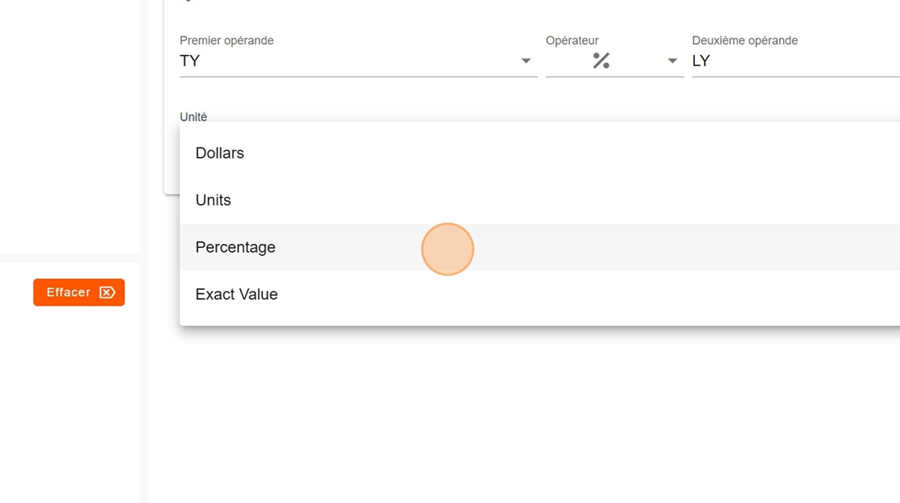Click the Opérateur label text
The image size is (900, 503).
[x=572, y=41]
